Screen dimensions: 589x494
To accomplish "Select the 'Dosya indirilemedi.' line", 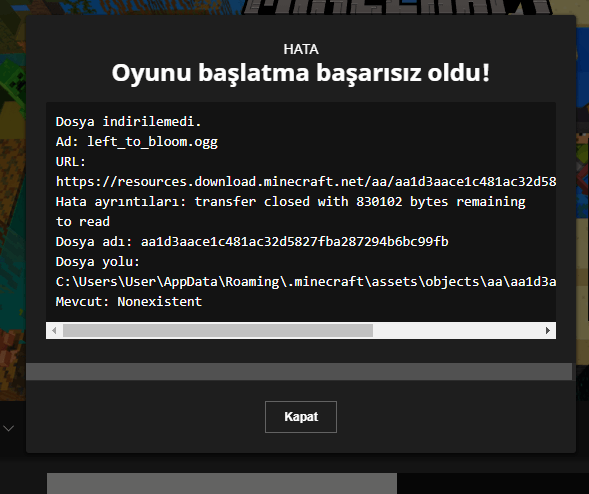I will pyautogui.click(x=128, y=122).
